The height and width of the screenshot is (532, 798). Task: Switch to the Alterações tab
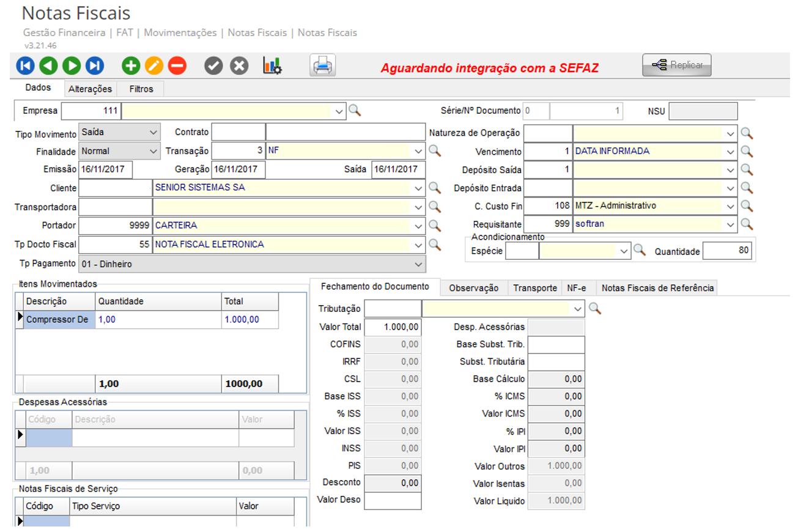[x=90, y=89]
